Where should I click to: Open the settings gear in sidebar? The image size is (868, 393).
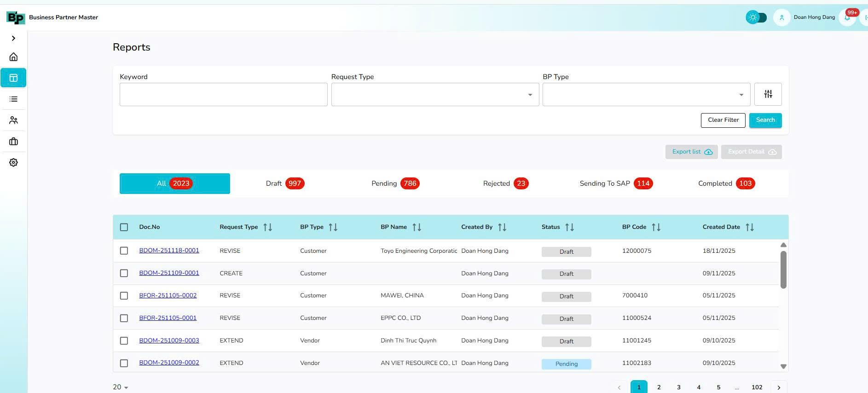click(x=13, y=163)
